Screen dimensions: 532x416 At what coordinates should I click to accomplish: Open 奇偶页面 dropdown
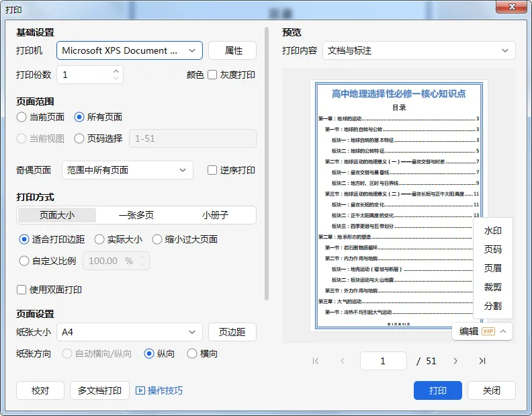pyautogui.click(x=128, y=170)
